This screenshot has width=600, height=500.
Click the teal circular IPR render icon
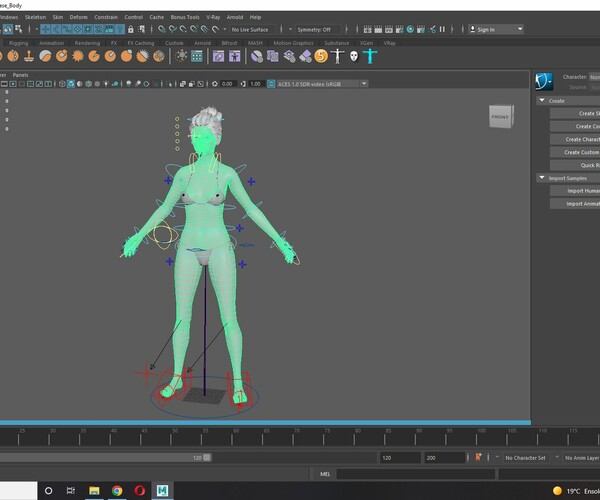point(410,29)
